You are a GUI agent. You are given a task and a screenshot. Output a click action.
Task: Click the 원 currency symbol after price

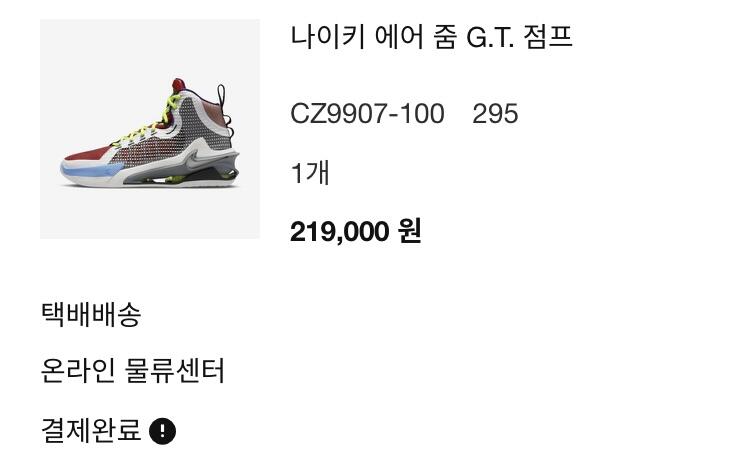click(x=409, y=231)
